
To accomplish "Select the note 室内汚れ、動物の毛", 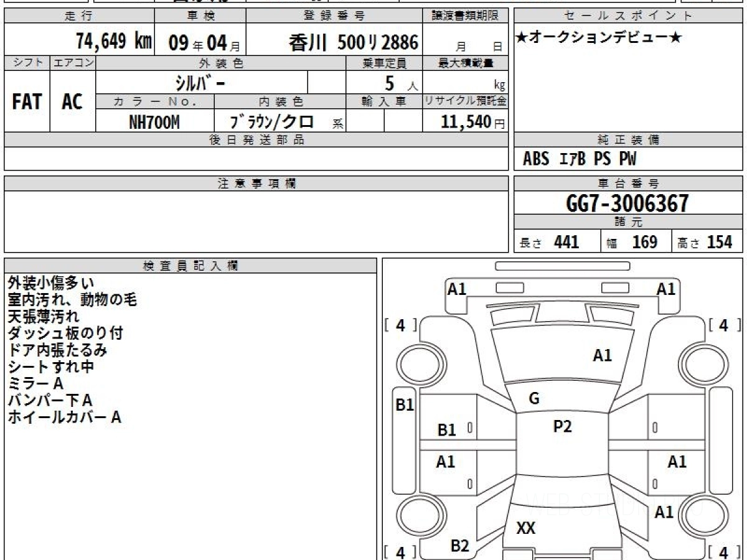I will click(x=72, y=300).
